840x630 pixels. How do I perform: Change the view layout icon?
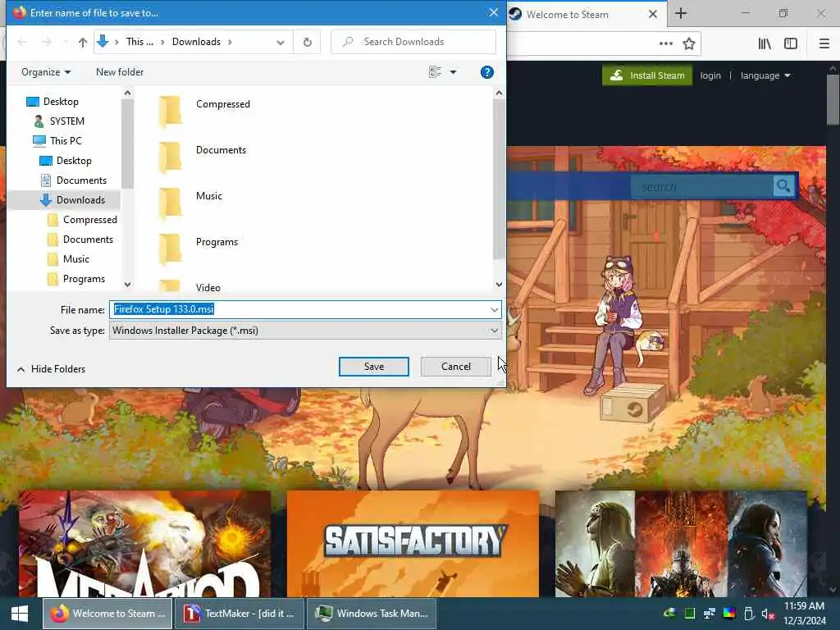coord(435,72)
